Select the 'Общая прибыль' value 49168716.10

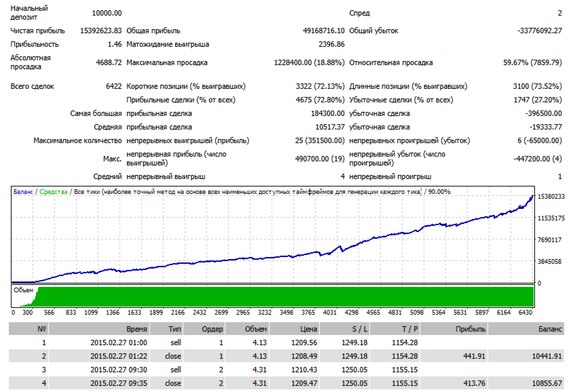click(x=323, y=31)
